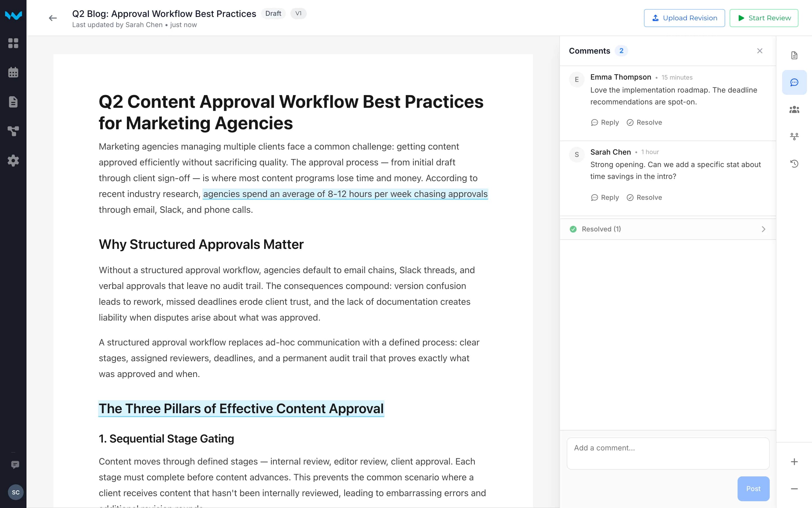
Task: Click Sarah Chen's S avatar
Action: tap(577, 155)
